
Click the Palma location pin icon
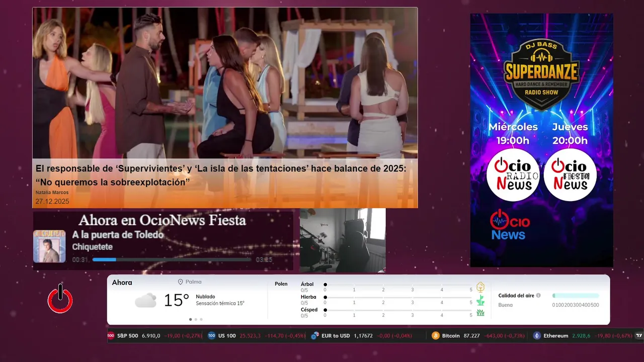point(180,282)
